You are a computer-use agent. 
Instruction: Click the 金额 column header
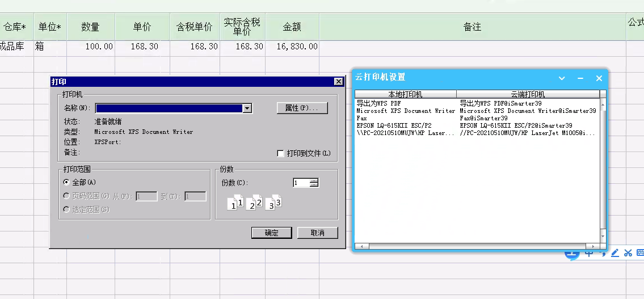click(x=292, y=27)
